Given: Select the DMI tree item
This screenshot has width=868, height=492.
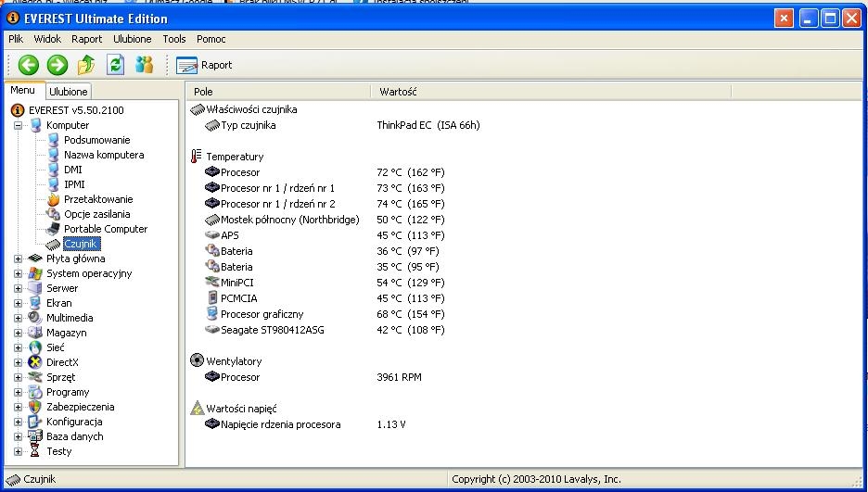Looking at the screenshot, I should point(73,170).
